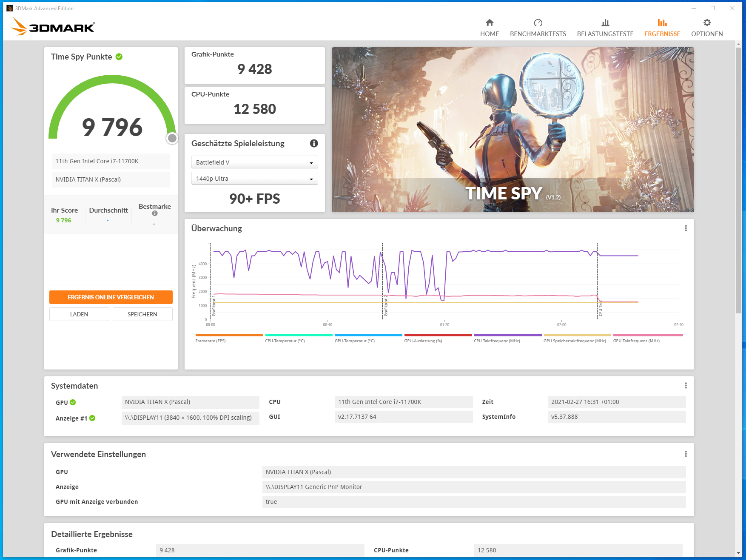The width and height of the screenshot is (746, 560).
Task: Click the Time Spy banner image
Action: coord(513,129)
